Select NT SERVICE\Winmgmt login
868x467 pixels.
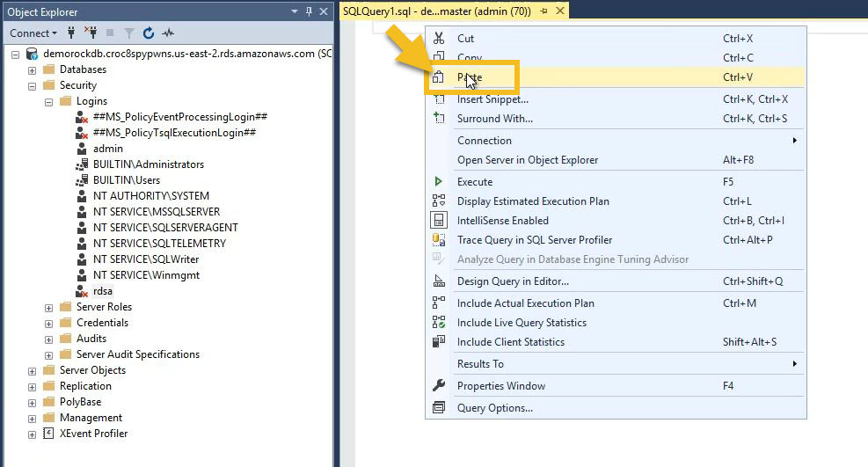(146, 275)
